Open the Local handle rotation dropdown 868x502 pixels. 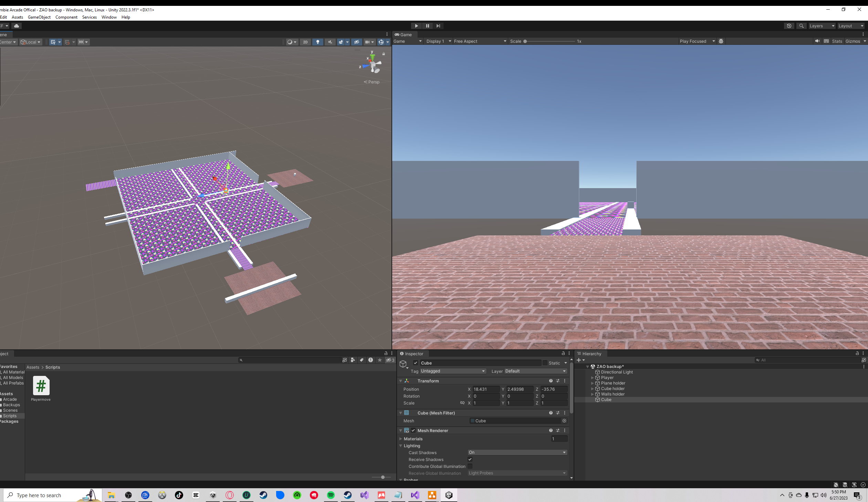[x=31, y=42]
